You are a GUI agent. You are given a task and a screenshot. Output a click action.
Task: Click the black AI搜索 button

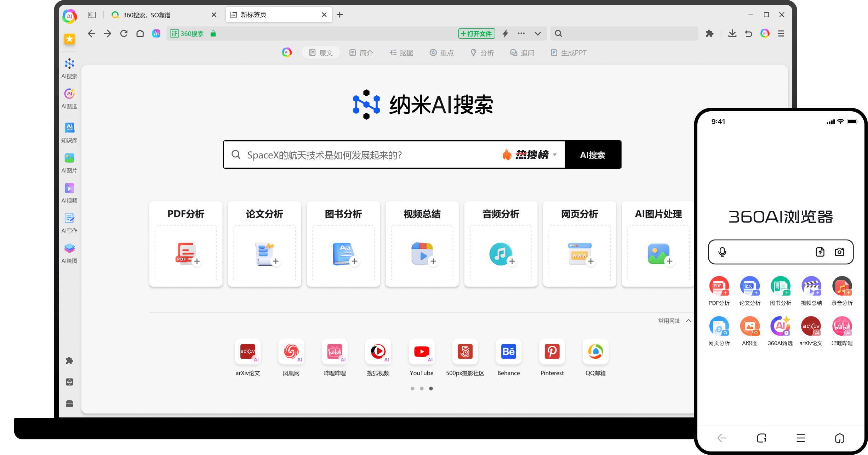(x=593, y=155)
